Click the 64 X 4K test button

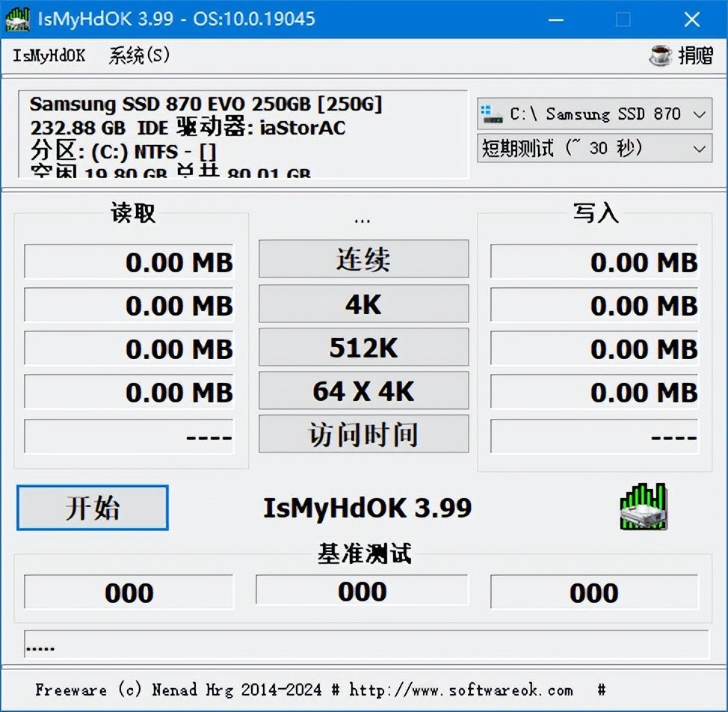363,390
